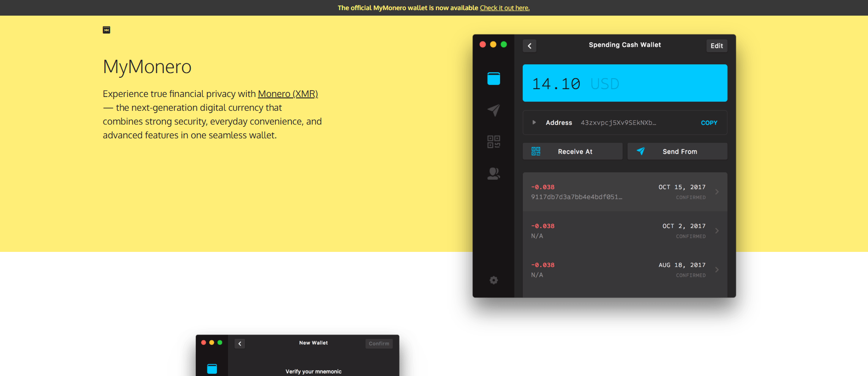Viewport: 868px width, 376px height.
Task: Open the Oct 2, 2017 transaction chevron
Action: 717,231
